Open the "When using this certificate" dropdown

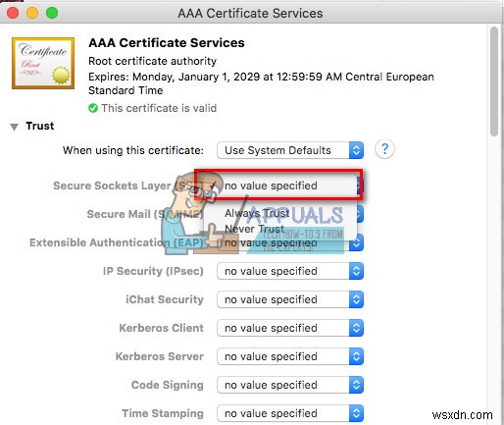coord(290,150)
